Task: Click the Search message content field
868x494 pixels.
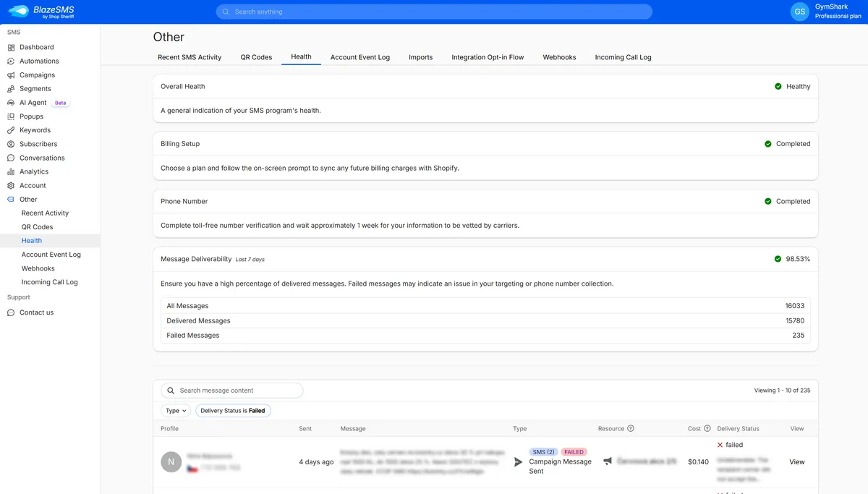Action: (231, 390)
